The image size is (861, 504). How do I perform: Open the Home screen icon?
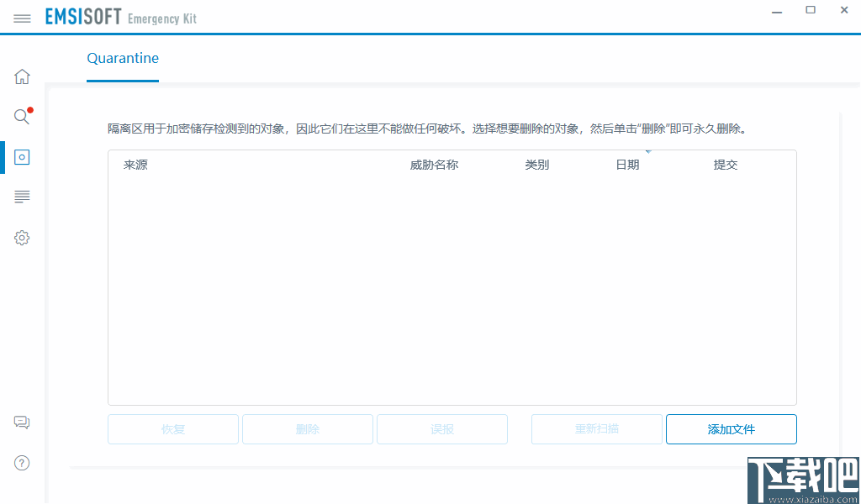click(x=21, y=76)
